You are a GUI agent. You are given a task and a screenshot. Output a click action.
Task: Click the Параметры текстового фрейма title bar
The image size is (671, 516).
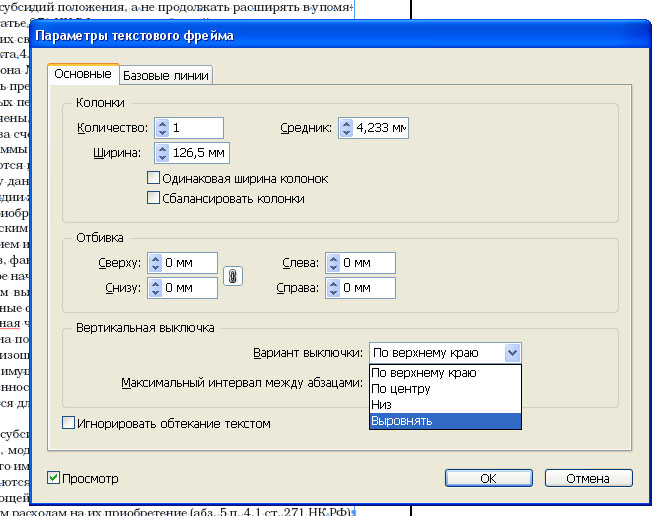pos(340,36)
